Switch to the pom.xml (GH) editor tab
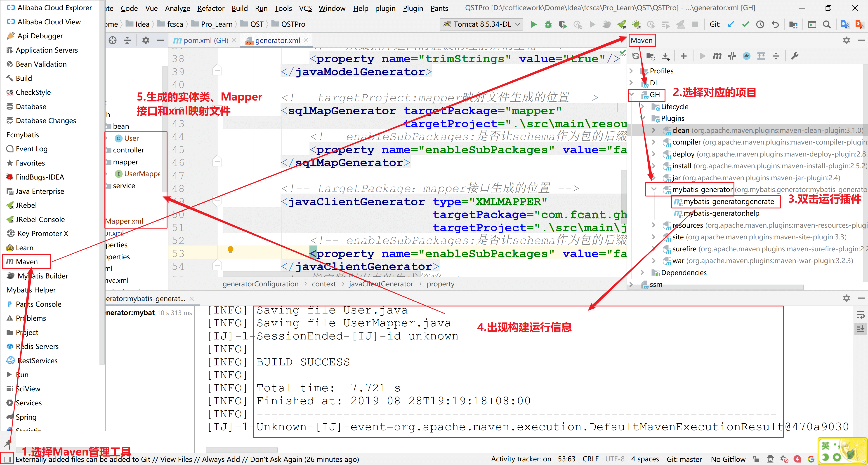The image size is (868, 465). (205, 40)
